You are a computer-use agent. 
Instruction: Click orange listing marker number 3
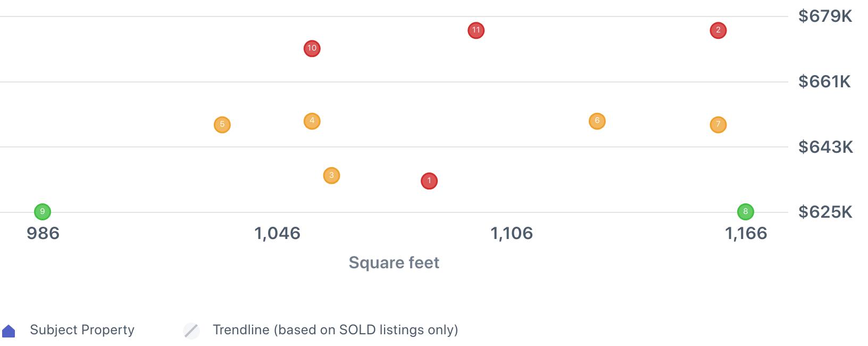(331, 175)
